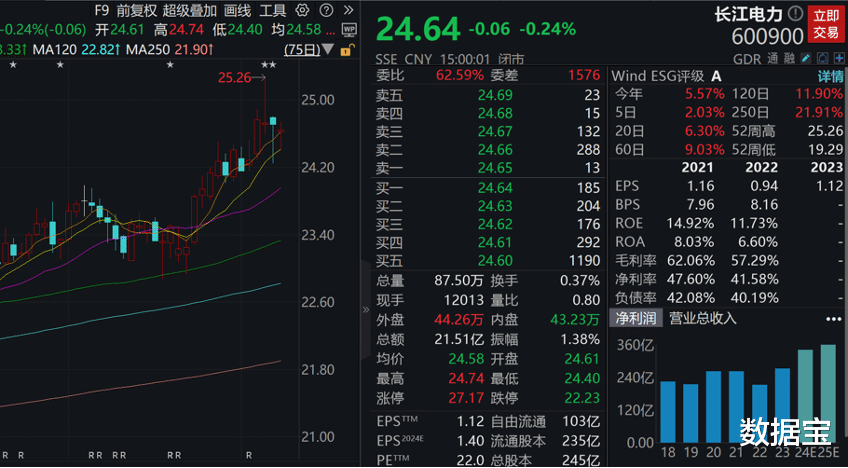The image size is (848, 468).
Task: Set a price alert bell icon
Action: click(x=823, y=58)
